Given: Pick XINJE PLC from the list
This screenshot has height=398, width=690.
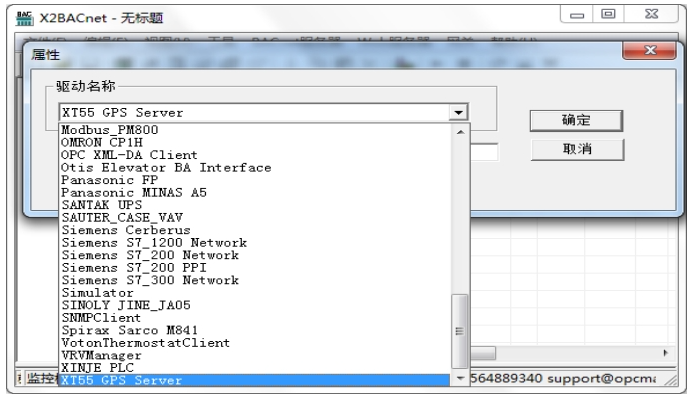Looking at the screenshot, I should coord(255,368).
